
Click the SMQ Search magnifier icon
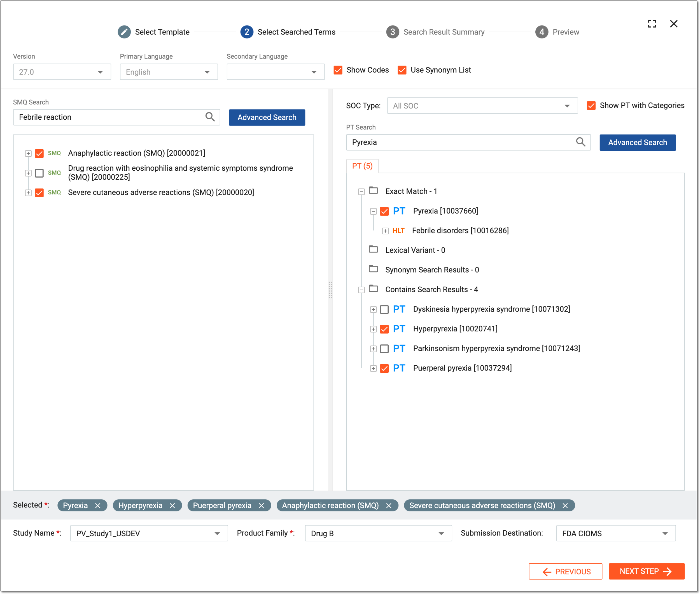tap(210, 117)
